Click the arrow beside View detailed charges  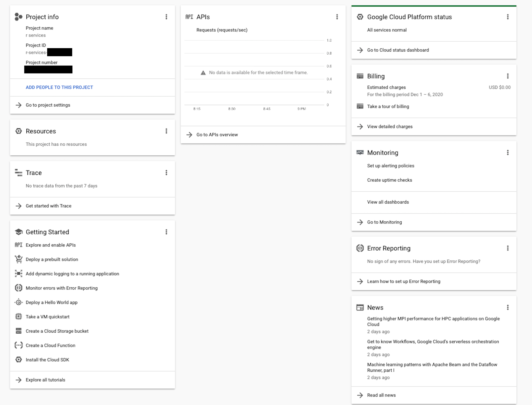[x=360, y=126]
